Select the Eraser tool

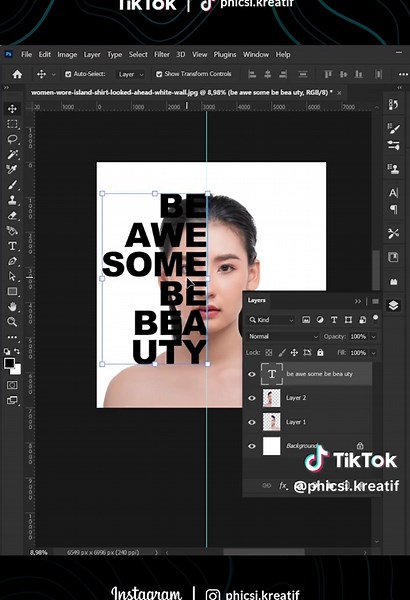coord(12,215)
